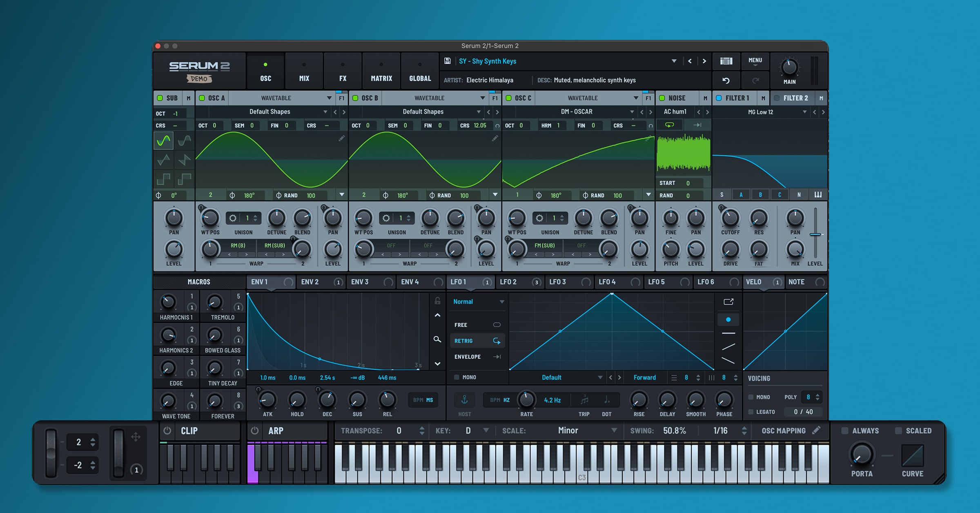Select the triangle sub waveform shape

point(164,160)
